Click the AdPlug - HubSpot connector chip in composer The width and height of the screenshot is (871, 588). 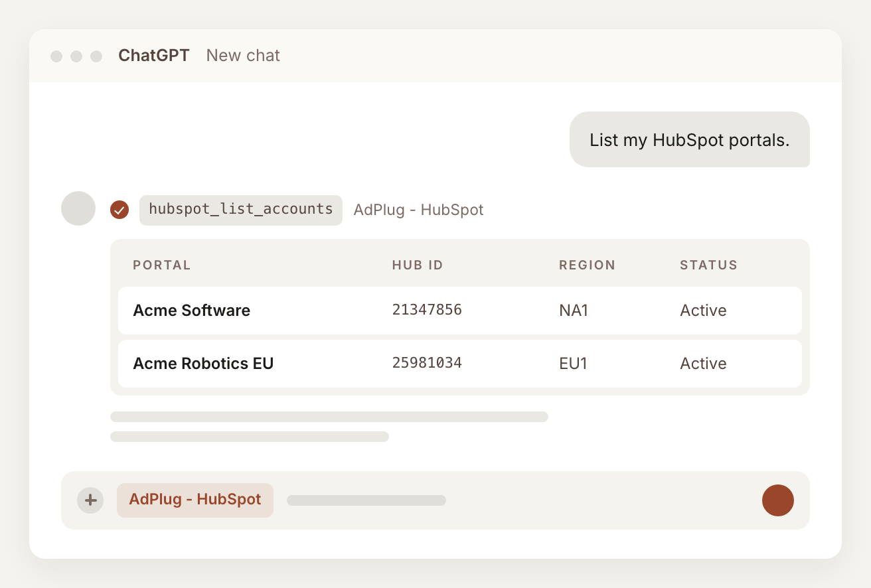click(x=195, y=500)
